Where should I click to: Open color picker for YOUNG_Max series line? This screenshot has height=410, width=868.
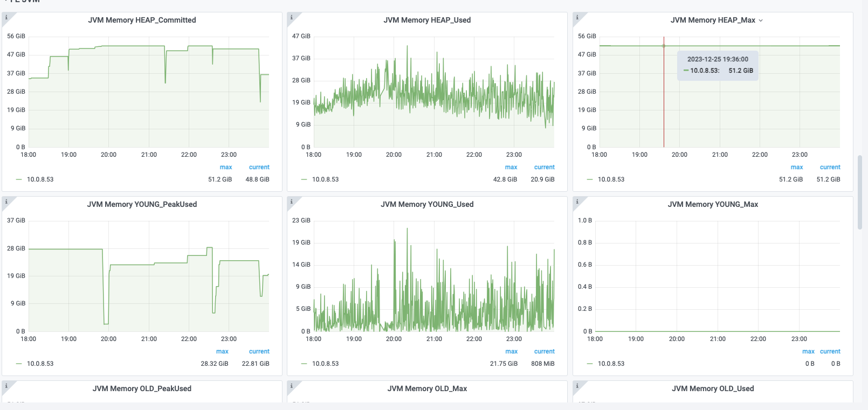[x=590, y=364]
